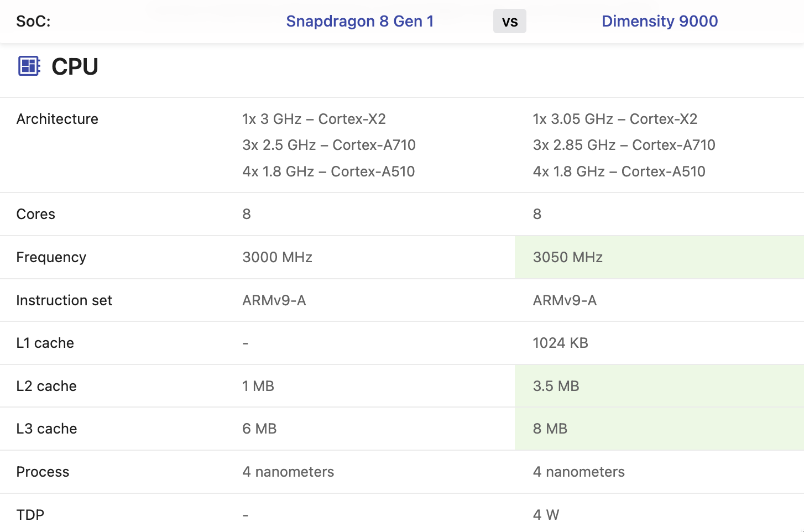Click Snapdragon's ARMv9-A value
The image size is (804, 532).
274,300
